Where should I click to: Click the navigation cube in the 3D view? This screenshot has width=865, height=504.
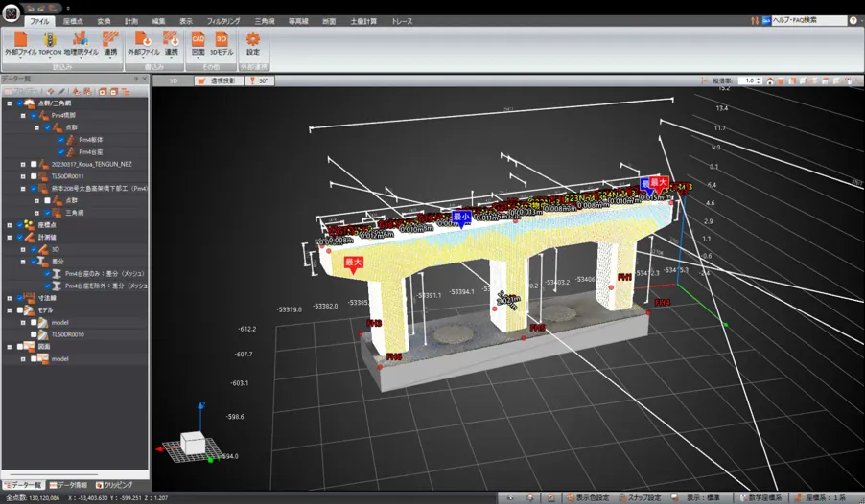pos(193,443)
